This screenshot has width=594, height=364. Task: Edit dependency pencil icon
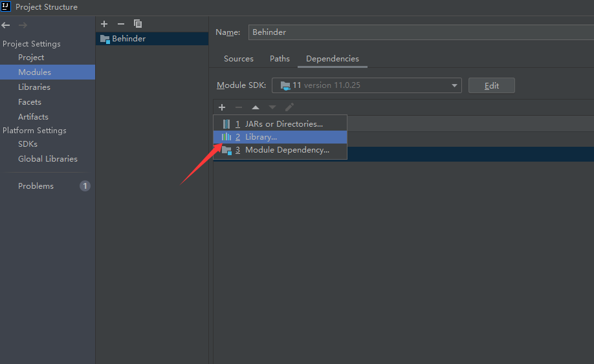point(289,107)
